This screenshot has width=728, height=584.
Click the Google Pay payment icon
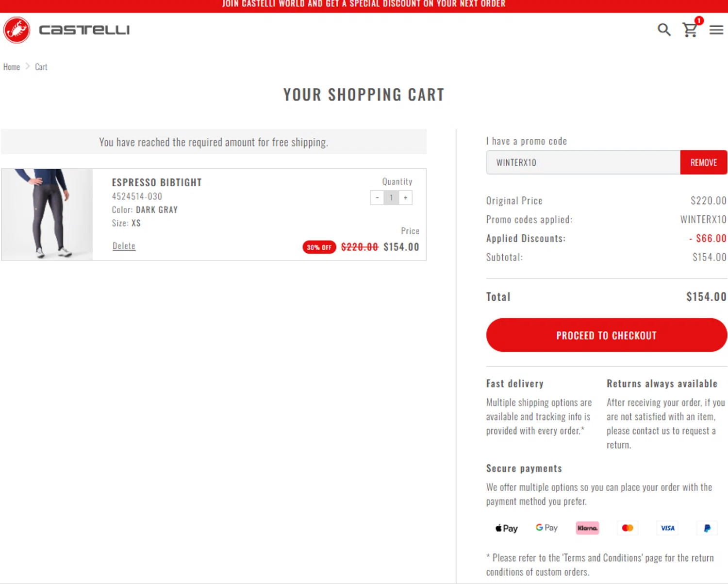coord(546,528)
